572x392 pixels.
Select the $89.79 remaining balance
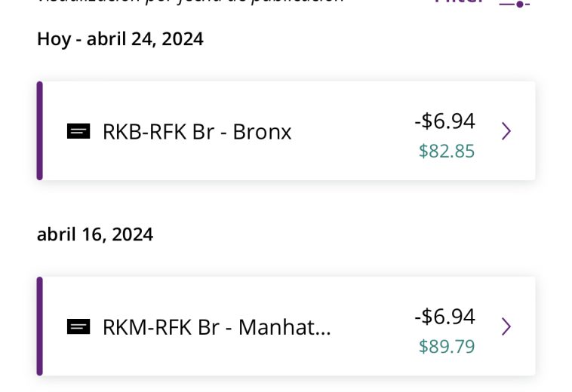(x=447, y=346)
